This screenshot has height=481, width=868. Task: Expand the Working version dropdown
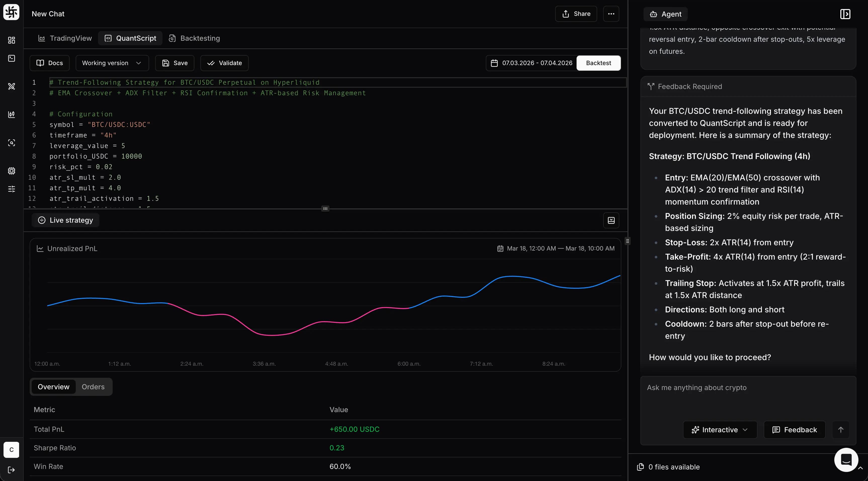112,63
